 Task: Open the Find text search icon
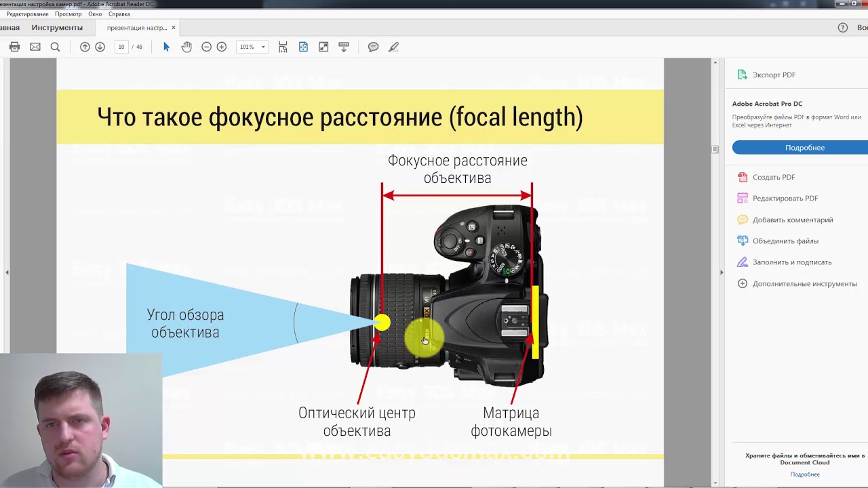55,47
